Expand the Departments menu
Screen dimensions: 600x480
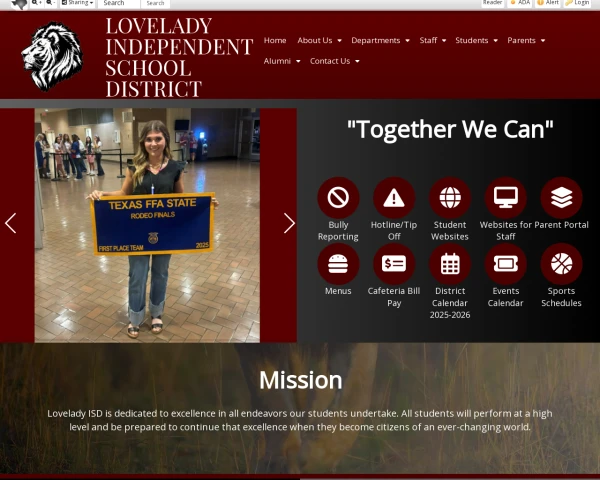tap(380, 41)
